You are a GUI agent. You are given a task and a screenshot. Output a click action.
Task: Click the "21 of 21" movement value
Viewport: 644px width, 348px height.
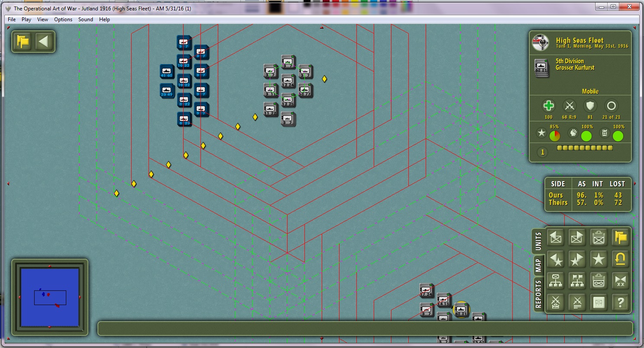pyautogui.click(x=611, y=117)
